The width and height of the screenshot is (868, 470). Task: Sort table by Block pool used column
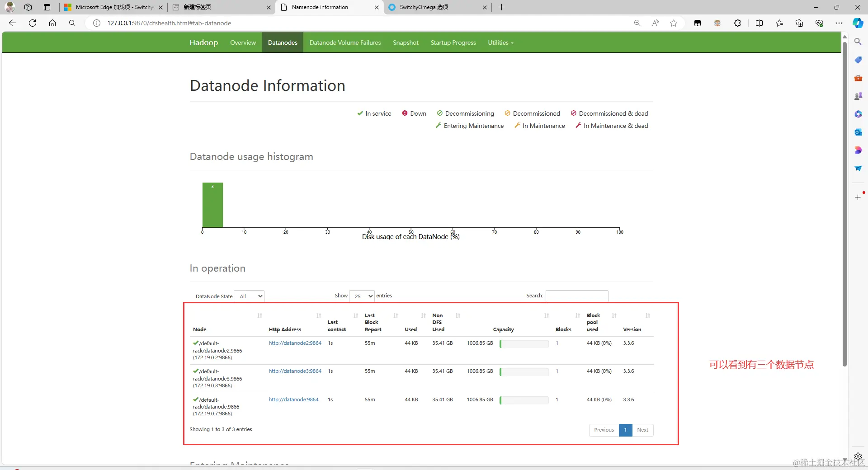(x=601, y=323)
